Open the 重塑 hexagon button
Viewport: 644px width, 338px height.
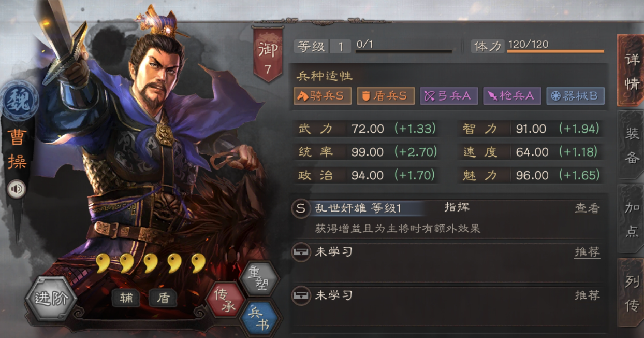click(x=259, y=279)
